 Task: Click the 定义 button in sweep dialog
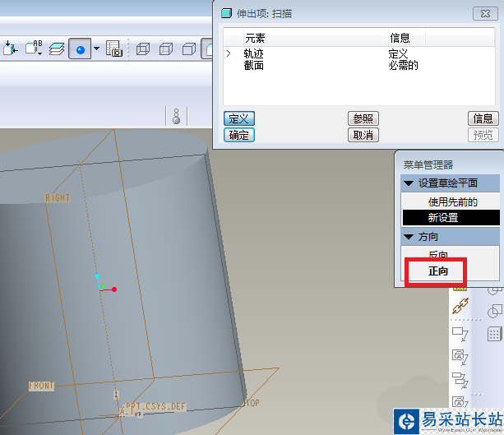[239, 118]
